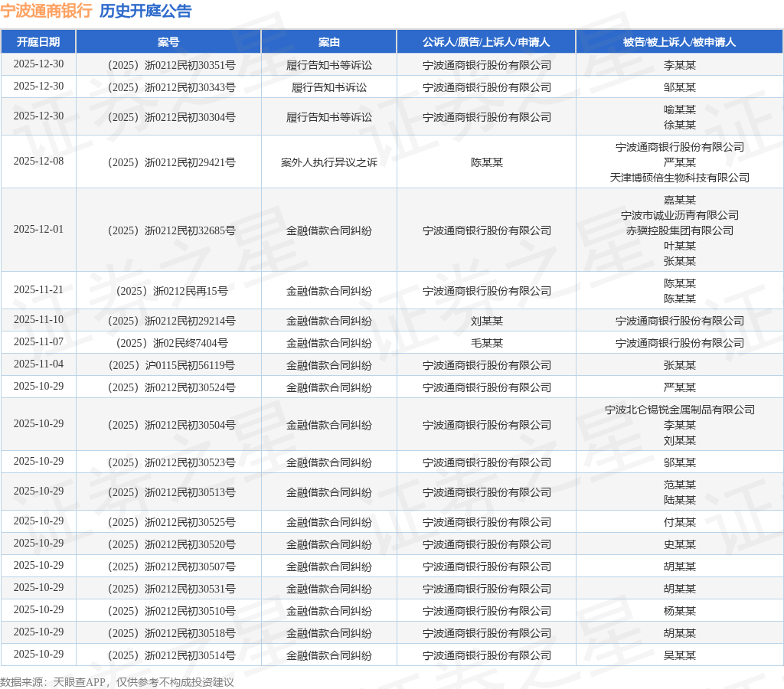The width and height of the screenshot is (784, 689).
Task: Click the 案外人执行异议之诉 case cause
Action: tap(329, 162)
